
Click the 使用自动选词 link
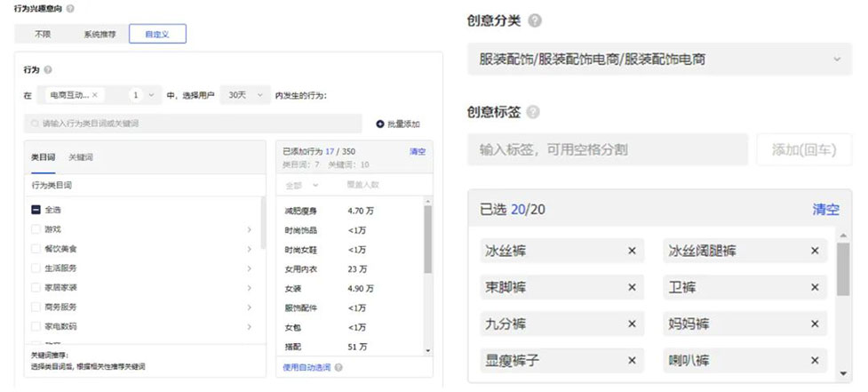point(307,367)
